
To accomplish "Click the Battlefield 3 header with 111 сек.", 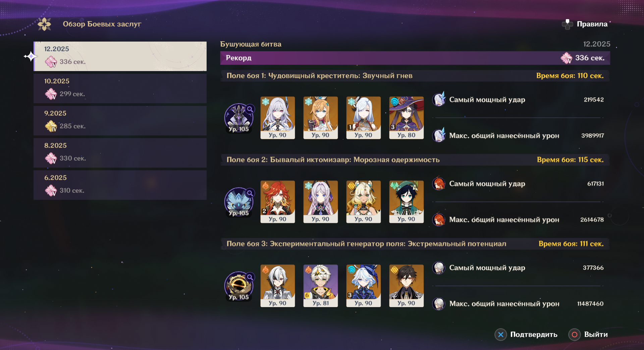I will point(415,244).
